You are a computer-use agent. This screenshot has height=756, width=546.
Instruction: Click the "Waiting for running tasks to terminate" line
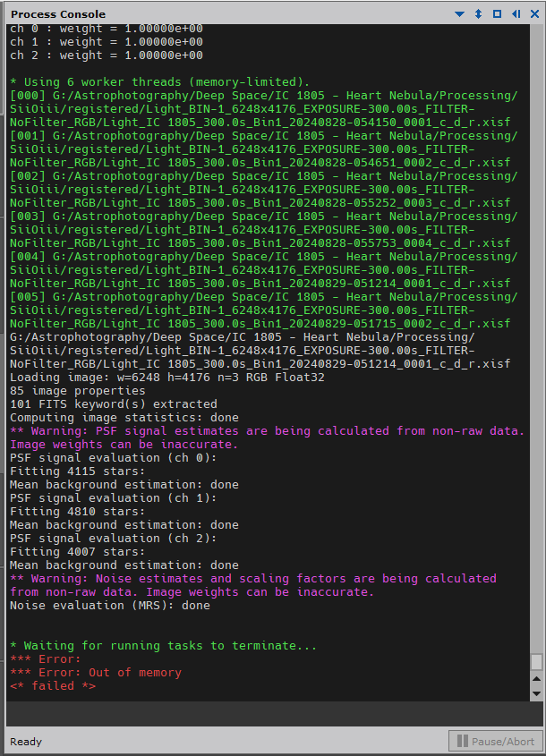click(164, 646)
